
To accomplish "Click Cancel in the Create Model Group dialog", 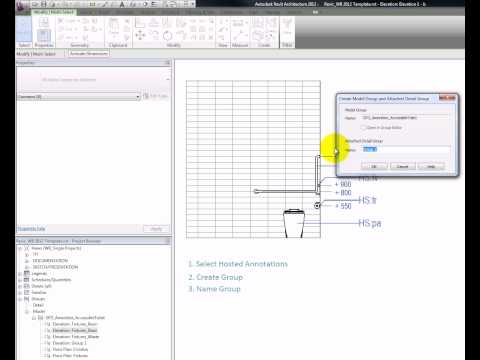I will 403,166.
